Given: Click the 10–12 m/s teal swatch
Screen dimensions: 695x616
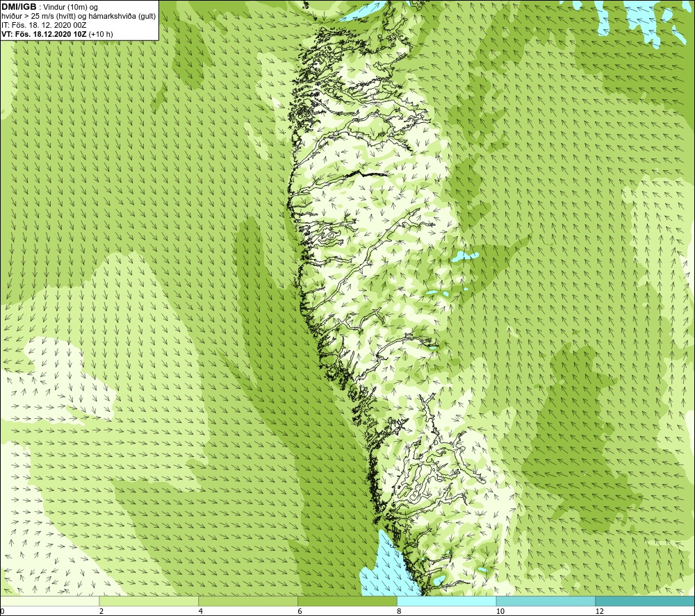Looking at the screenshot, I should pos(546,601).
